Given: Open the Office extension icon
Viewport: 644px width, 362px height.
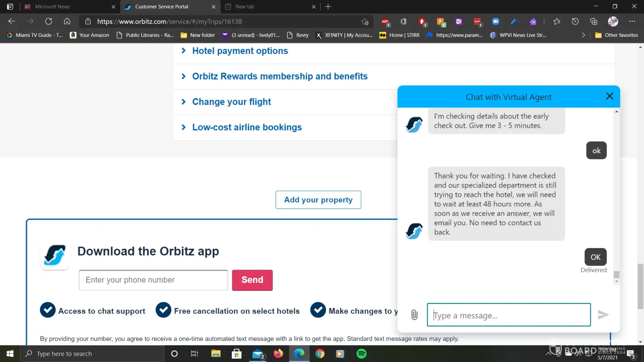Looking at the screenshot, I should click(x=403, y=22).
